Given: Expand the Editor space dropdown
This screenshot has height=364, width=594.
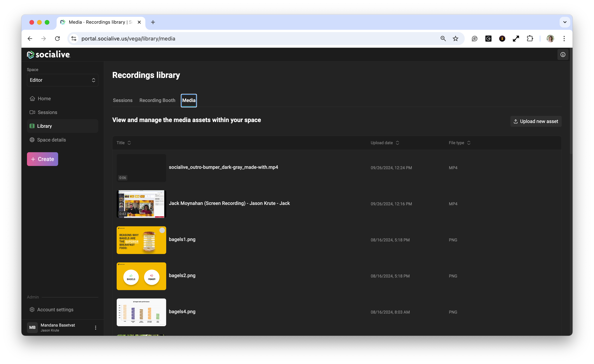Looking at the screenshot, I should tap(62, 80).
